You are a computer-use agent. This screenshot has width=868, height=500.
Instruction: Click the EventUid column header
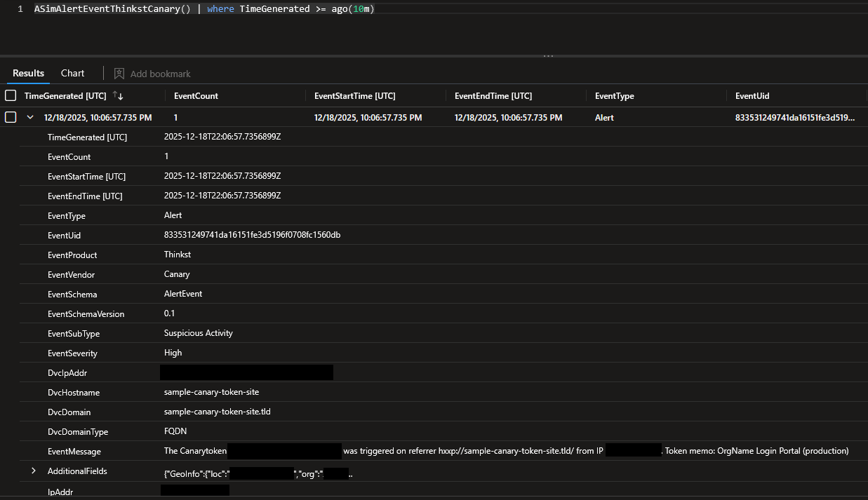[x=752, y=95]
